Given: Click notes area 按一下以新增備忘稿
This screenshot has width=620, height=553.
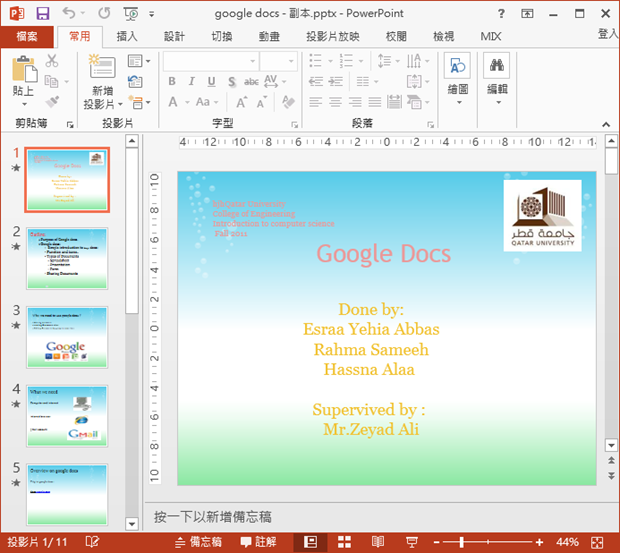Looking at the screenshot, I should (x=212, y=517).
